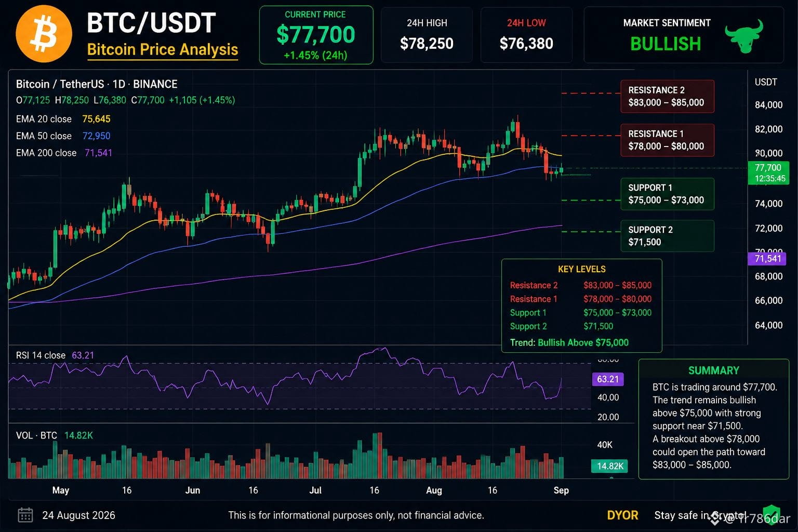Click the 82,000 price axis label
The width and height of the screenshot is (798, 532).
tap(768, 129)
